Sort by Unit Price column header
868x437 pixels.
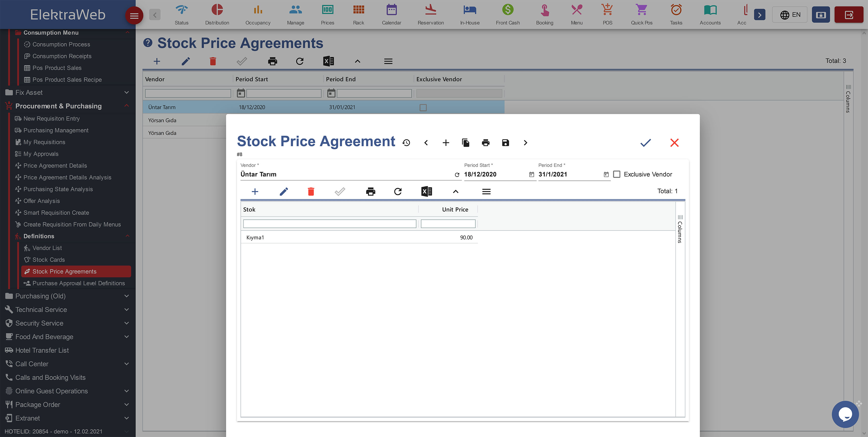(x=455, y=209)
